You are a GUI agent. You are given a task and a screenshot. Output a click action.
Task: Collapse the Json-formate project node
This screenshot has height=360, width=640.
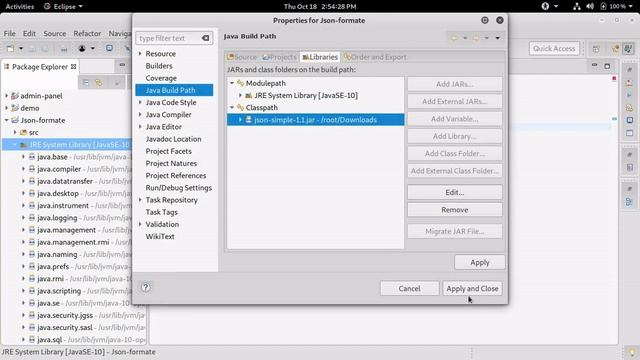(6, 120)
